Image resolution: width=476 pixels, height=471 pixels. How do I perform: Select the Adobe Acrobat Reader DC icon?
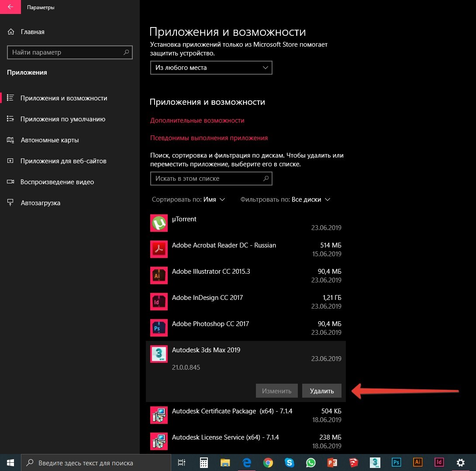tap(159, 249)
